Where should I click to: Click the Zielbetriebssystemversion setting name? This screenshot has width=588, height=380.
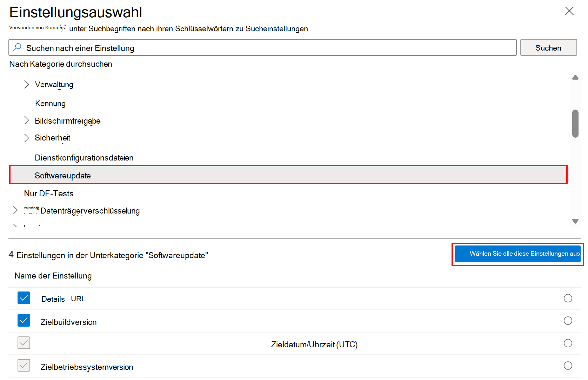87,367
